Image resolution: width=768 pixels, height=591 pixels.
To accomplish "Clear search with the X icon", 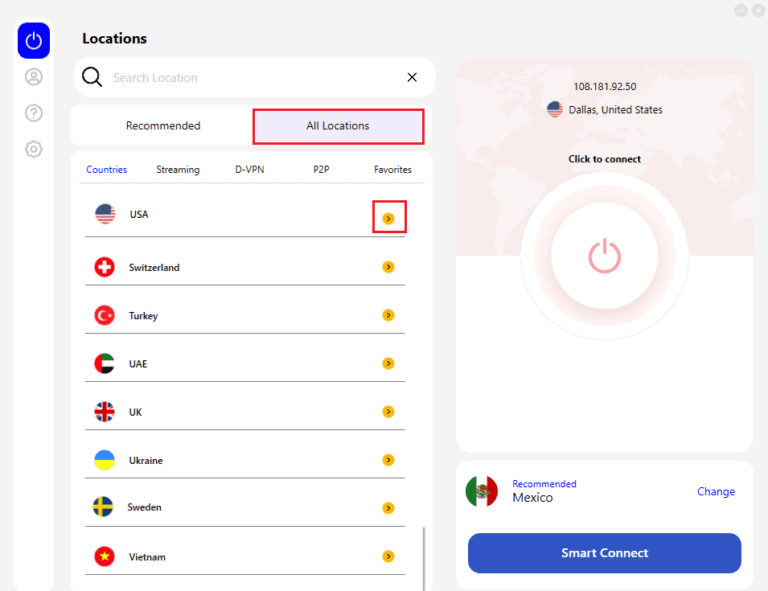I will pos(412,77).
